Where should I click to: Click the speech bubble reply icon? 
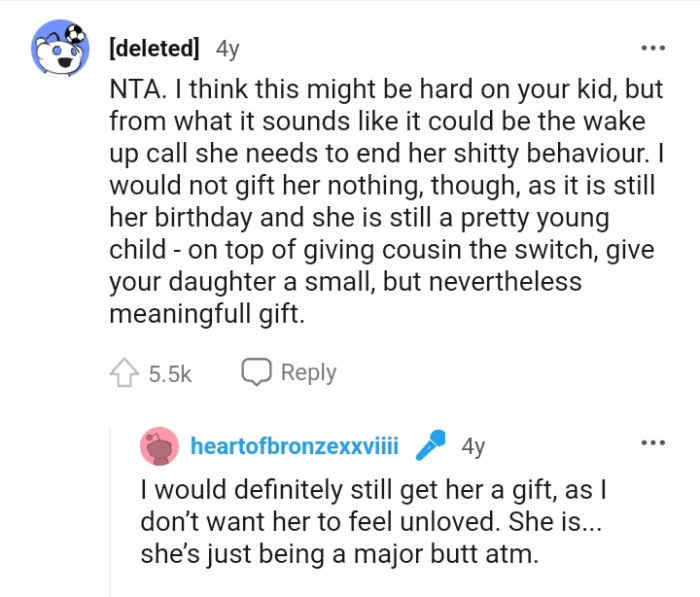[257, 372]
